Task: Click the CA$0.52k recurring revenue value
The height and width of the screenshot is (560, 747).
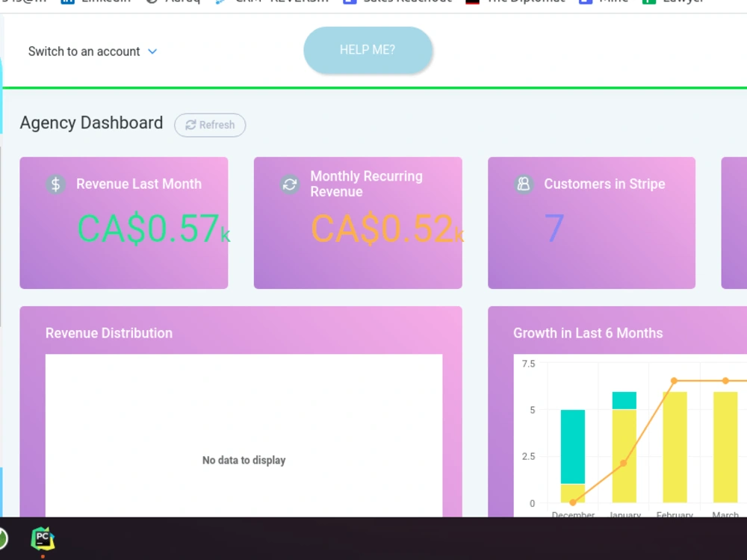Action: [387, 229]
